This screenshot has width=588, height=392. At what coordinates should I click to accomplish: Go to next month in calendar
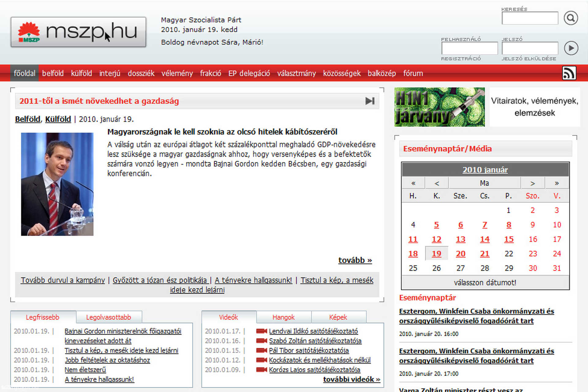click(533, 183)
